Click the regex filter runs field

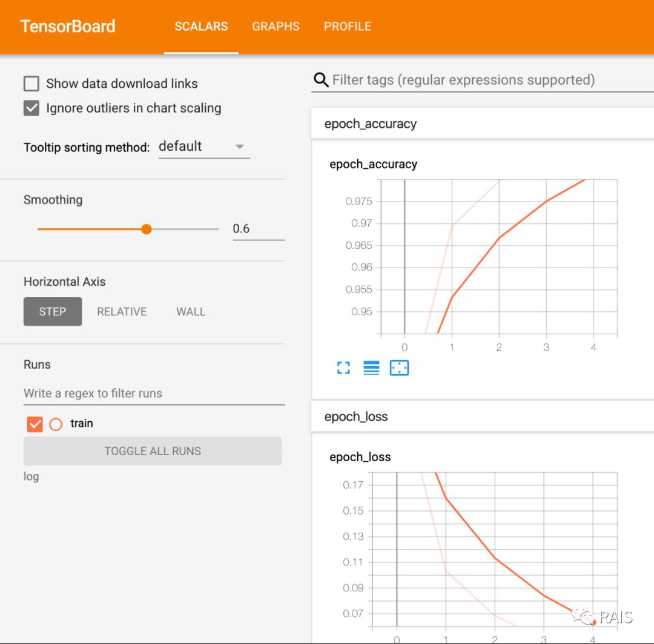click(x=154, y=393)
